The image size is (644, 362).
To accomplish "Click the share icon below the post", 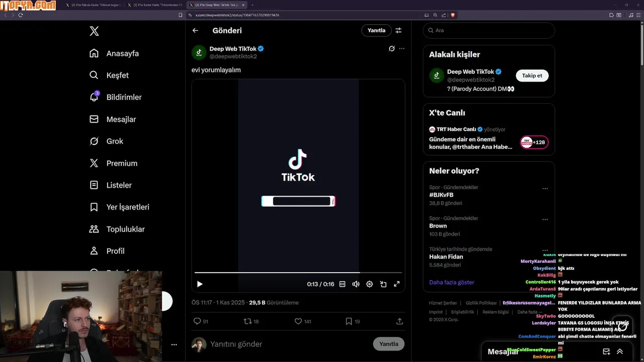I will (x=399, y=321).
